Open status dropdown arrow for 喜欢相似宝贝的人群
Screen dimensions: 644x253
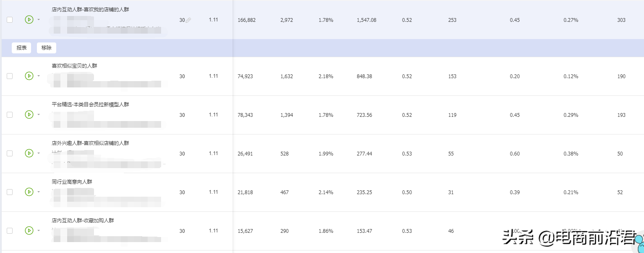click(39, 76)
